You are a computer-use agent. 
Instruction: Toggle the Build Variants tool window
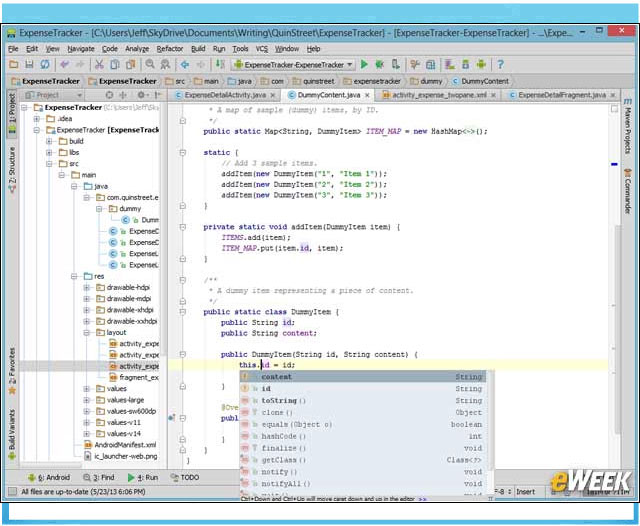(x=12, y=434)
